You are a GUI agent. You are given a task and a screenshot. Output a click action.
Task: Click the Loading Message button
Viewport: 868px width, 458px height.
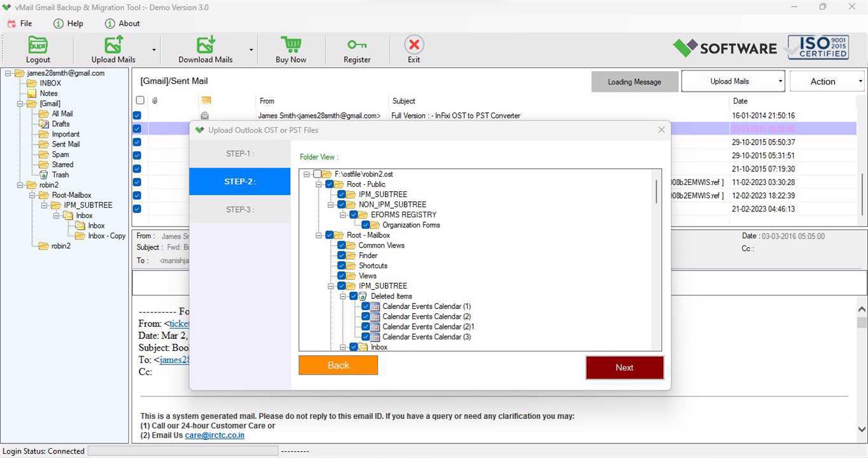(x=634, y=82)
